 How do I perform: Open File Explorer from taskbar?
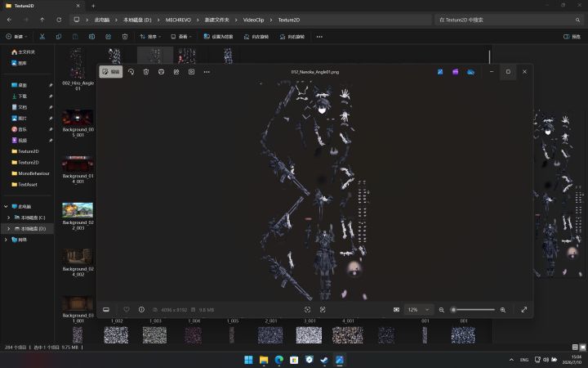pos(264,360)
